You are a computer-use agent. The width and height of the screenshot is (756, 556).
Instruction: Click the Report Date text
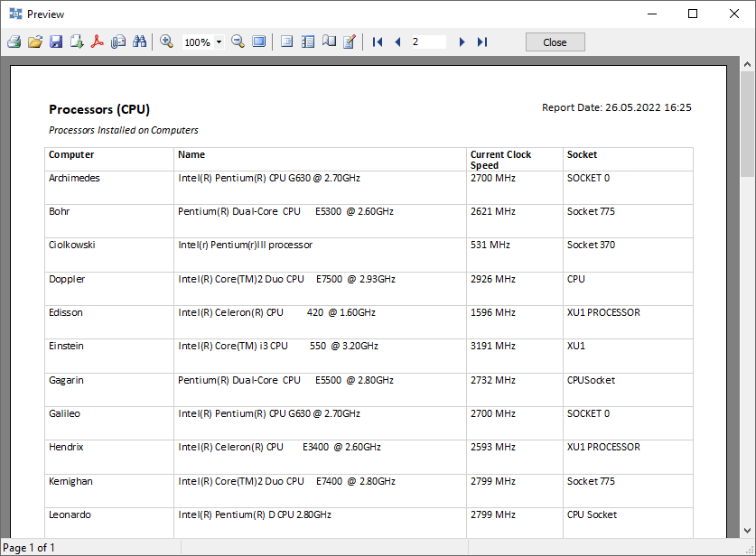(x=616, y=107)
